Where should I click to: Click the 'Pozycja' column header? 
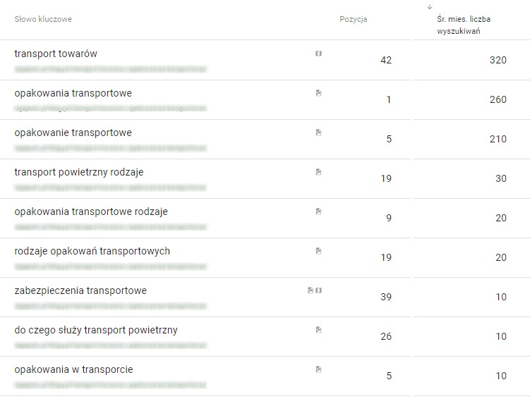pos(353,19)
